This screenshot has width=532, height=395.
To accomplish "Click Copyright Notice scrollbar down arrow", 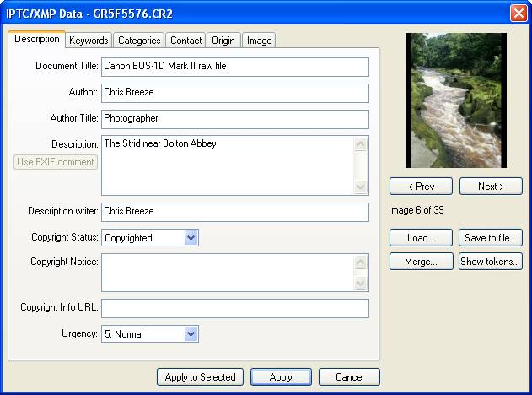I will 361,283.
